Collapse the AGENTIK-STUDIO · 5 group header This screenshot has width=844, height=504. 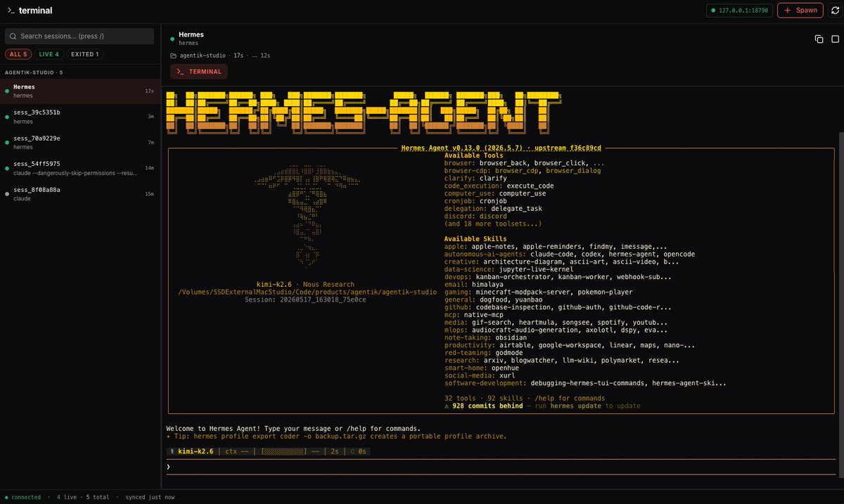coord(34,72)
